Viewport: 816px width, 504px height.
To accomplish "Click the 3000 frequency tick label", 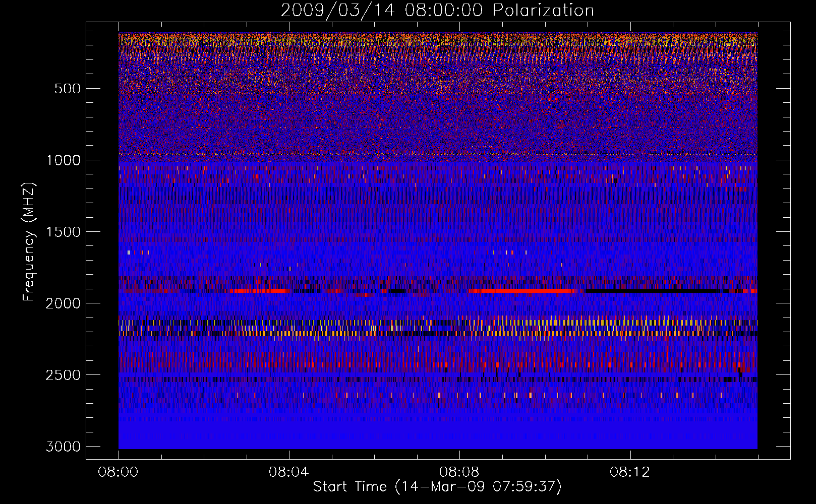I will 63,447.
